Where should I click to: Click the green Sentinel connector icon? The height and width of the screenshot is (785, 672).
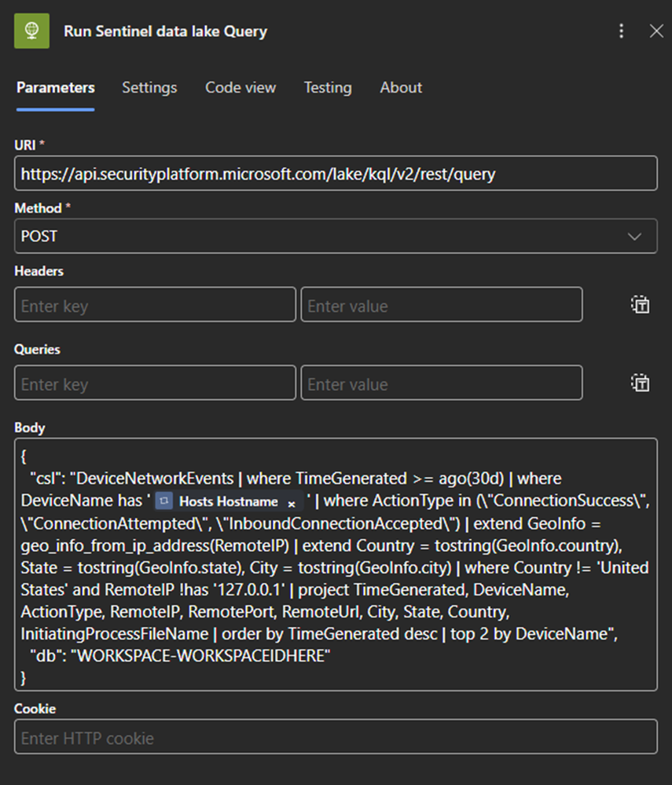pyautogui.click(x=32, y=31)
